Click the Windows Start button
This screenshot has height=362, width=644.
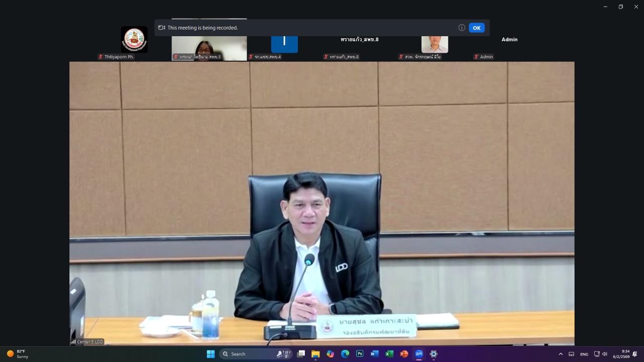click(x=211, y=354)
